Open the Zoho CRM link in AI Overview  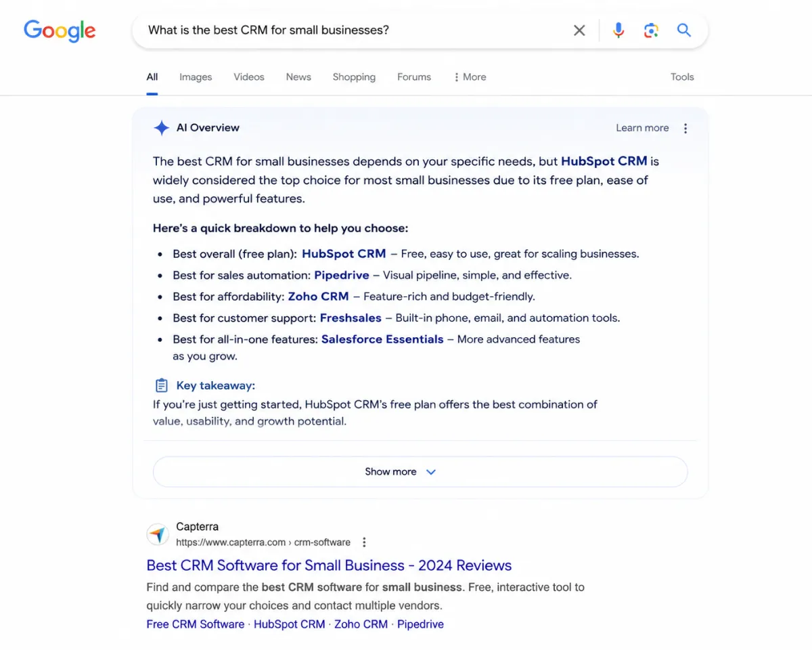[318, 297]
